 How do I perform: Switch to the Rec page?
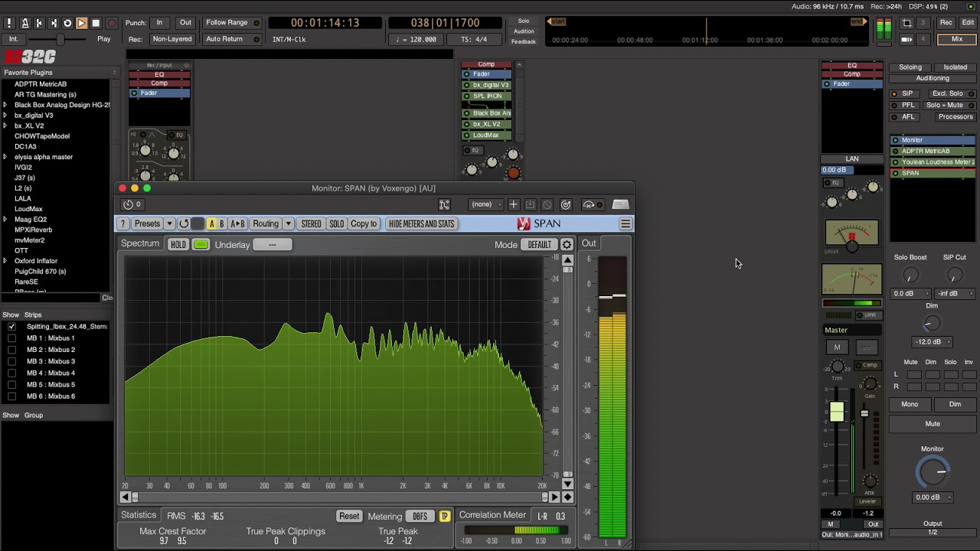[x=946, y=23]
